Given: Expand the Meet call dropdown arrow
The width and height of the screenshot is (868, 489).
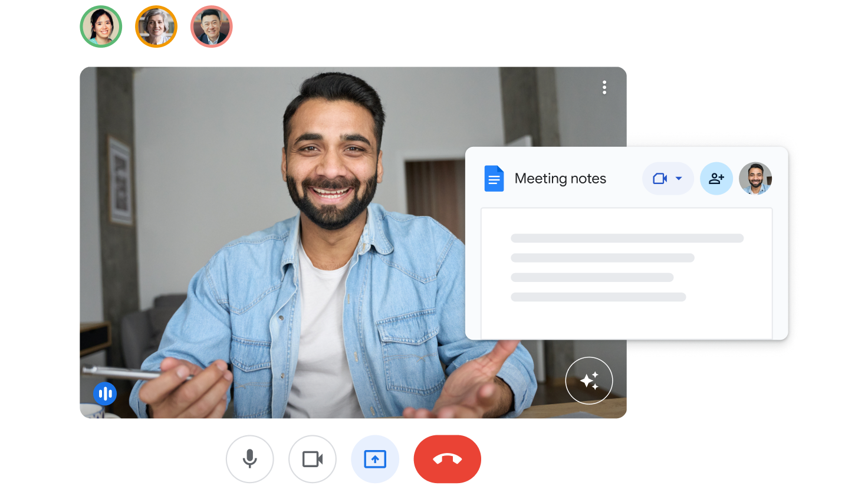Looking at the screenshot, I should click(679, 179).
